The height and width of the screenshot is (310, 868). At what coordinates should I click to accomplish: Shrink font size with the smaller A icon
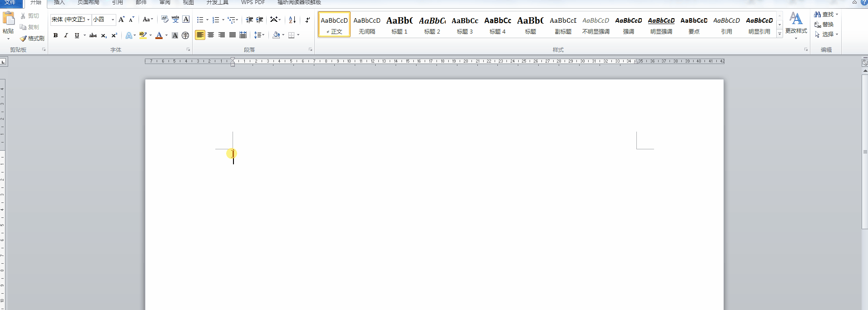(x=131, y=20)
